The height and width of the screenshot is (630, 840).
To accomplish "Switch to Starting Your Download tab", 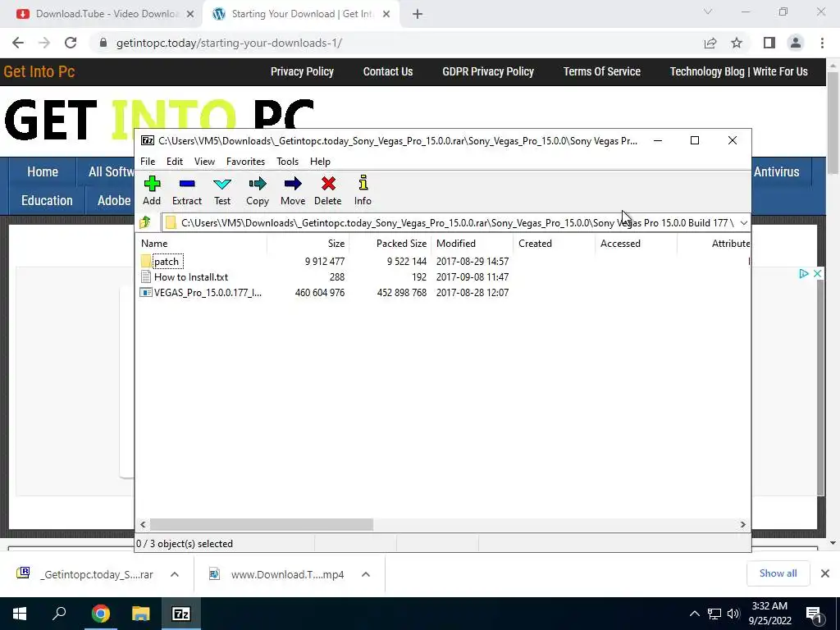I will tap(300, 14).
